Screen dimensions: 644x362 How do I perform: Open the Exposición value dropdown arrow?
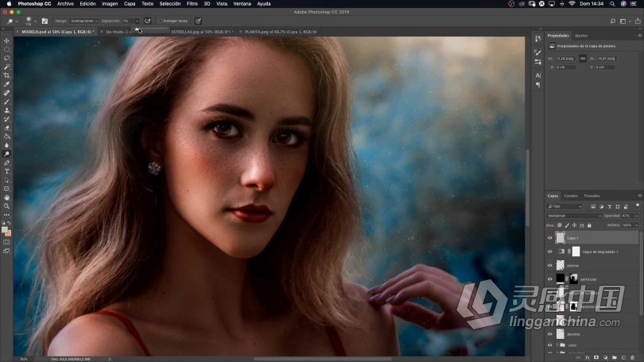(x=137, y=21)
